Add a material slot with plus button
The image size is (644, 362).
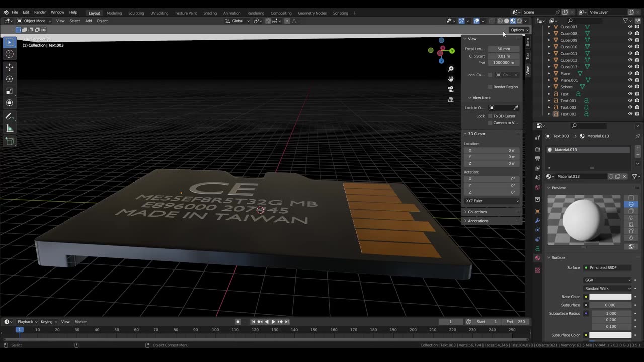coord(638,148)
